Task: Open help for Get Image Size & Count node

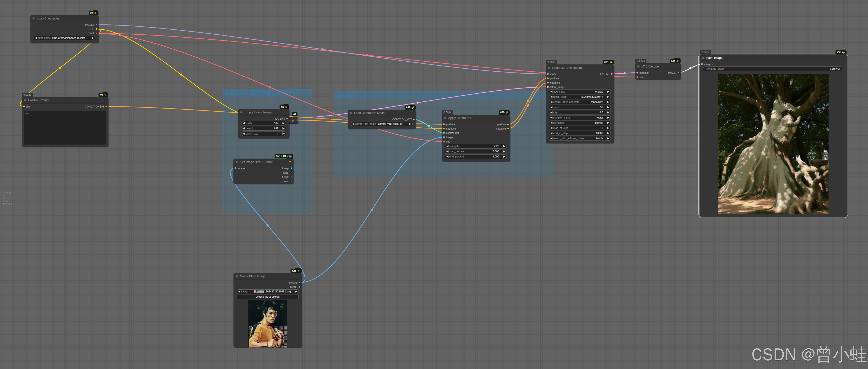Action: click(x=290, y=162)
